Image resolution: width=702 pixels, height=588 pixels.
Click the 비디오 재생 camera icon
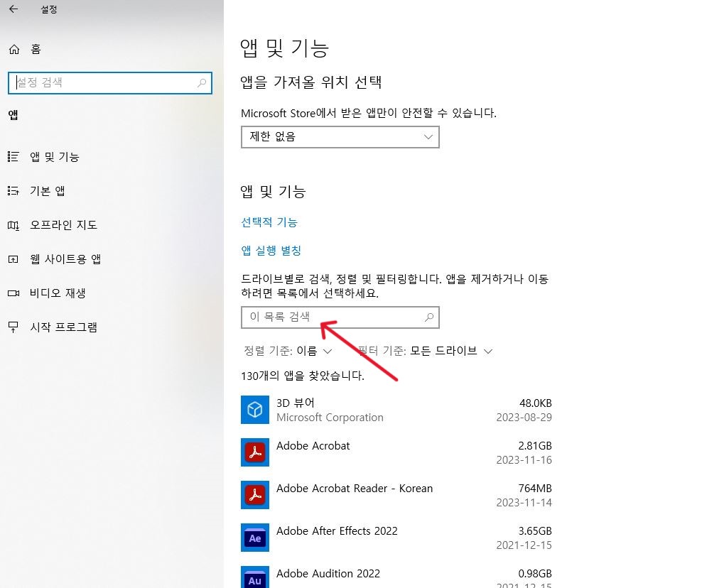point(13,293)
